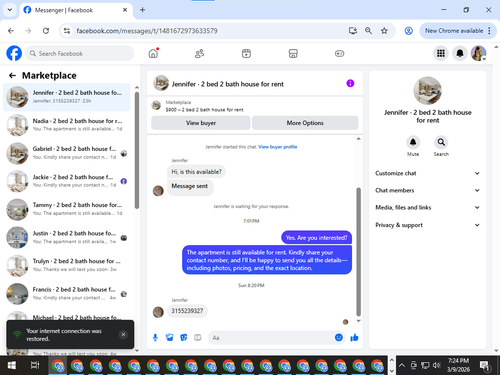Image resolution: width=500 pixels, height=375 pixels.
Task: View site information icon in address bar
Action: point(67,31)
